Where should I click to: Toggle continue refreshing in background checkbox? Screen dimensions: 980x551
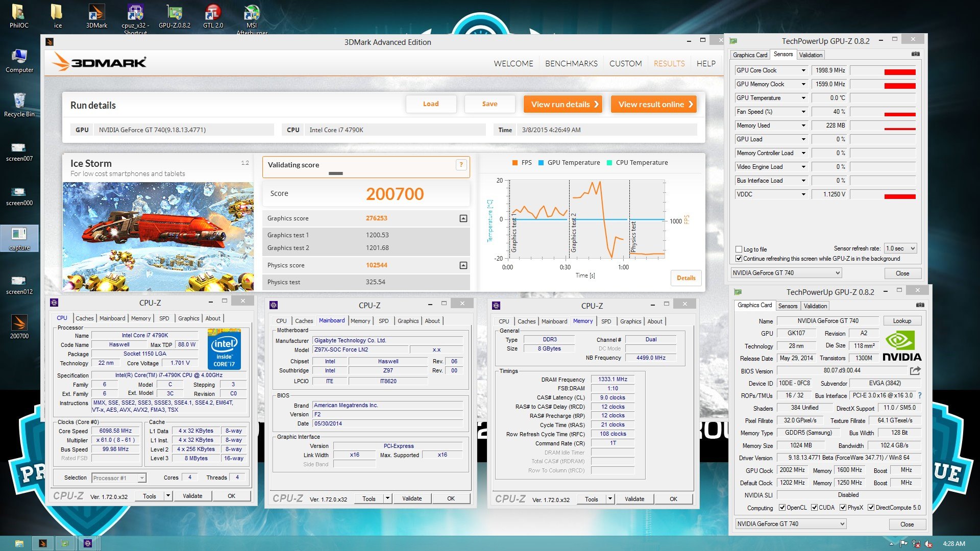tap(739, 259)
